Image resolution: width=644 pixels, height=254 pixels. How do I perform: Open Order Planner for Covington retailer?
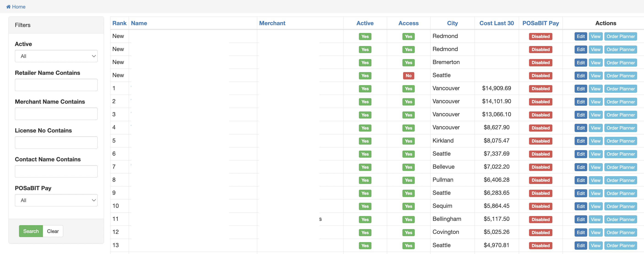tap(620, 232)
